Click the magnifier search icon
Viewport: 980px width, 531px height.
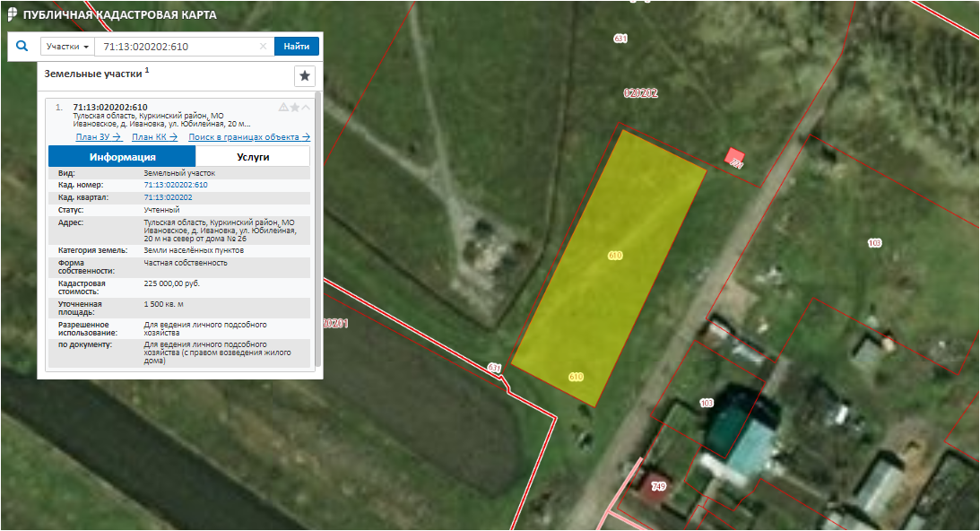pyautogui.click(x=22, y=46)
